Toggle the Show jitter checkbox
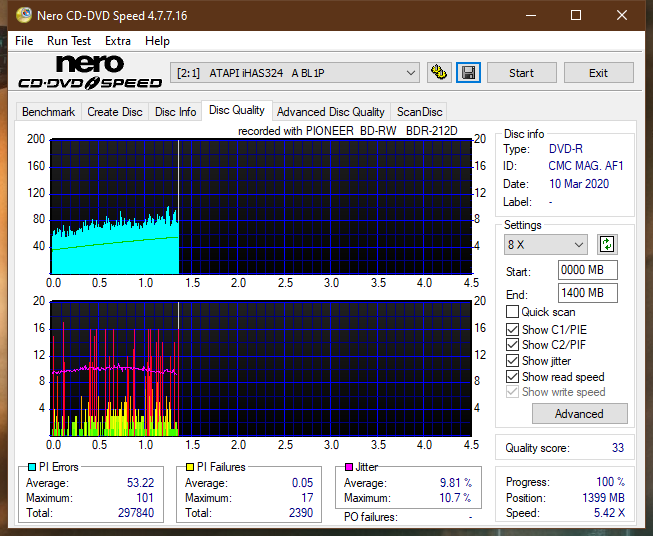The height and width of the screenshot is (536, 653). point(512,361)
